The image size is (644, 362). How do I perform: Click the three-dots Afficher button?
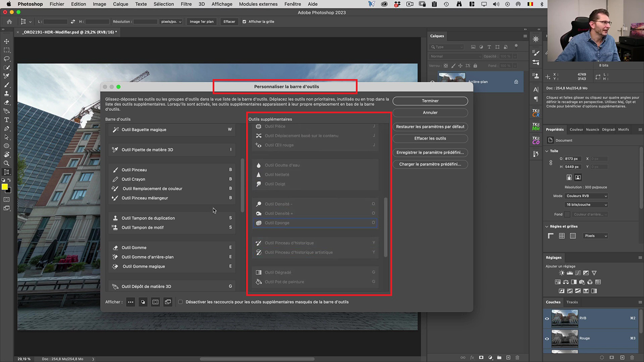(130, 302)
